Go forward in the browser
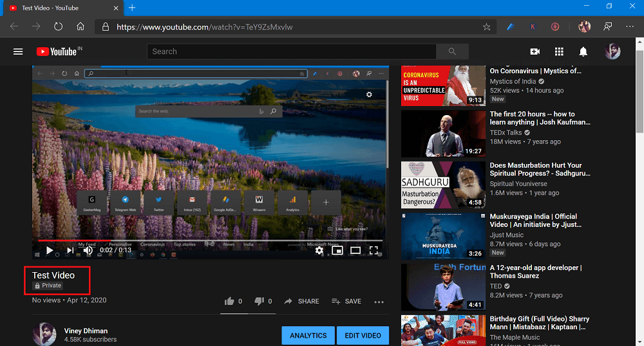Screen dimensions: 644x346 [x=36, y=26]
